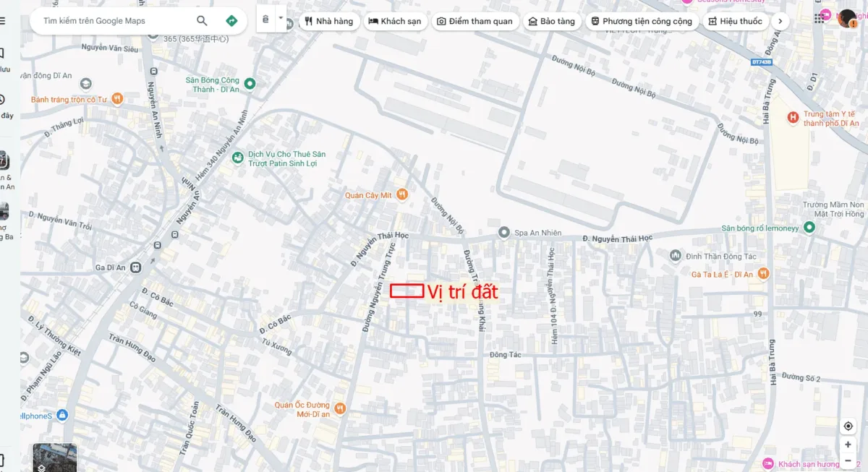The image size is (868, 472).
Task: Click the magnifier search icon
Action: [202, 21]
